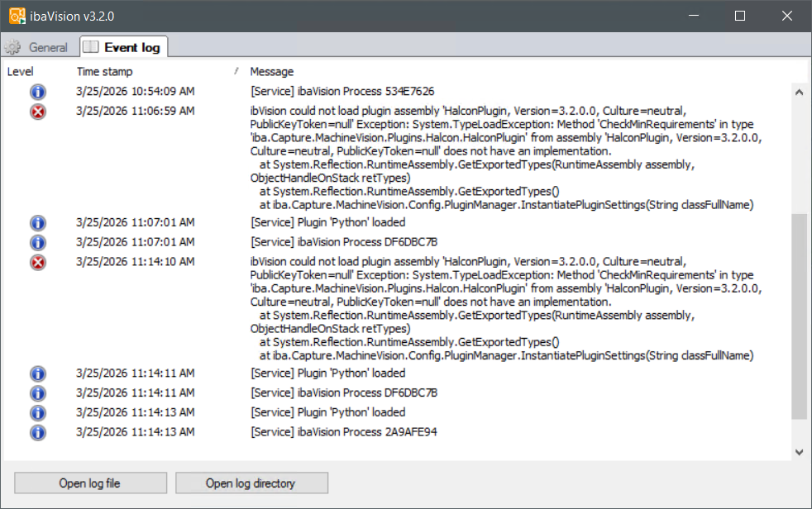The image size is (812, 509).
Task: Click timestamp 3/25/2026 11:06:59 AM
Action: tap(136, 111)
